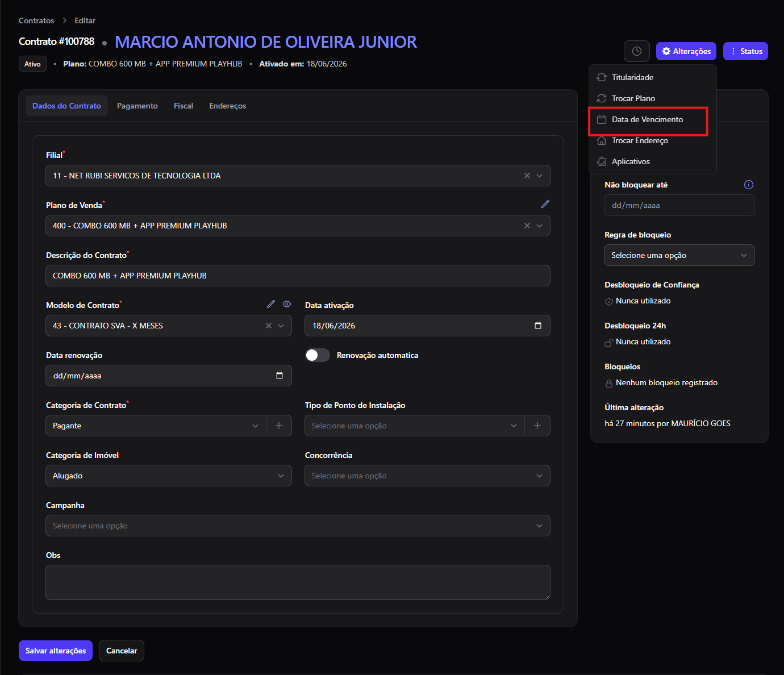This screenshot has width=784, height=675.
Task: Click the gear icon in Alterações button
Action: (x=666, y=51)
